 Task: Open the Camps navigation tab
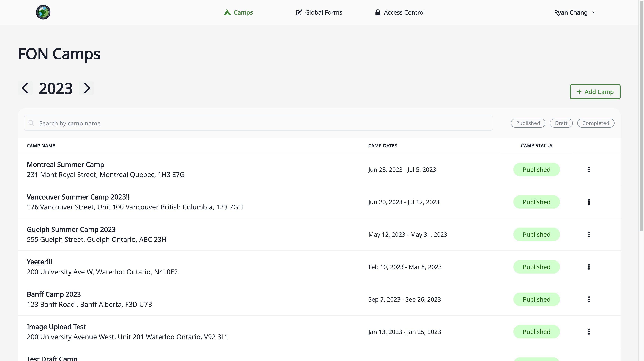[x=238, y=12]
